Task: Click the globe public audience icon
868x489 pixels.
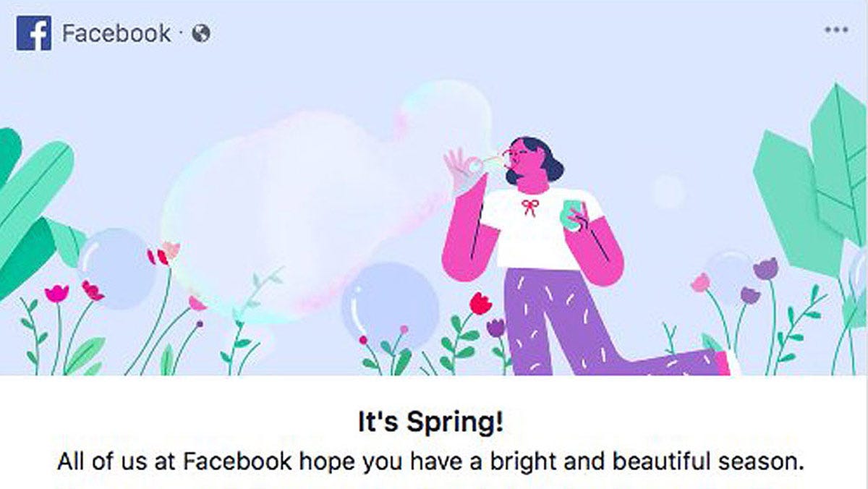Action: 201,33
